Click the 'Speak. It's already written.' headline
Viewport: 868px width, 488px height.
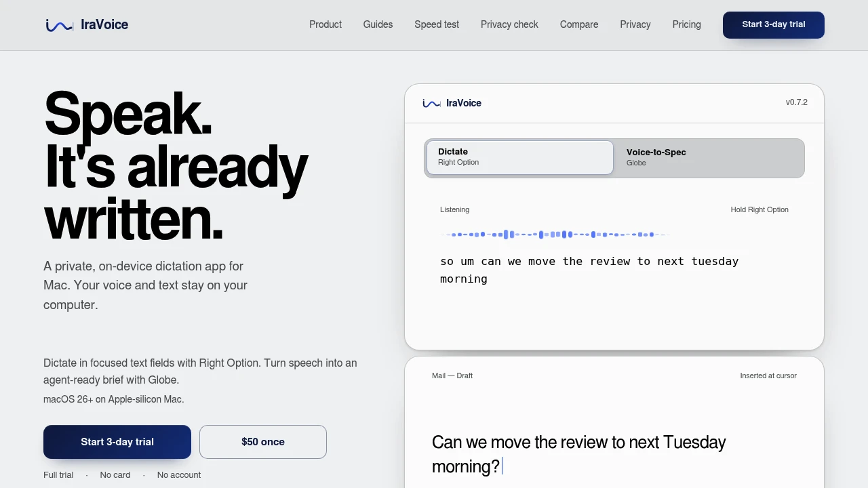pyautogui.click(x=176, y=166)
